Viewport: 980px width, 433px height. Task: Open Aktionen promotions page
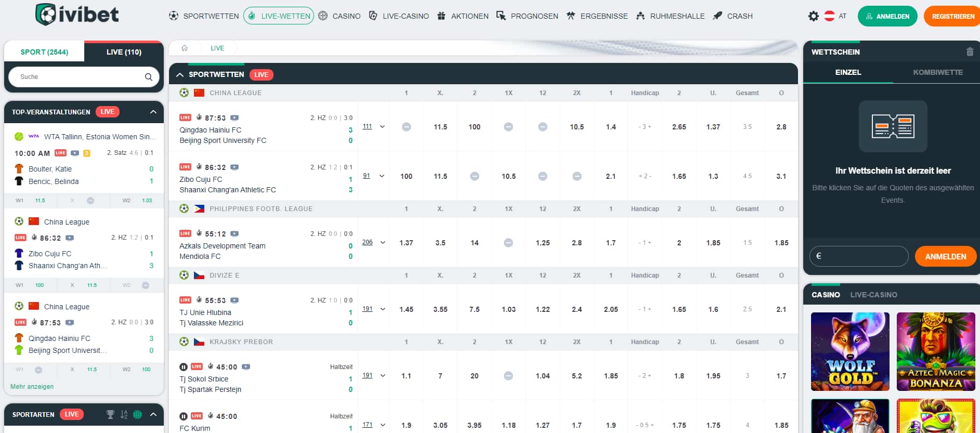click(463, 16)
